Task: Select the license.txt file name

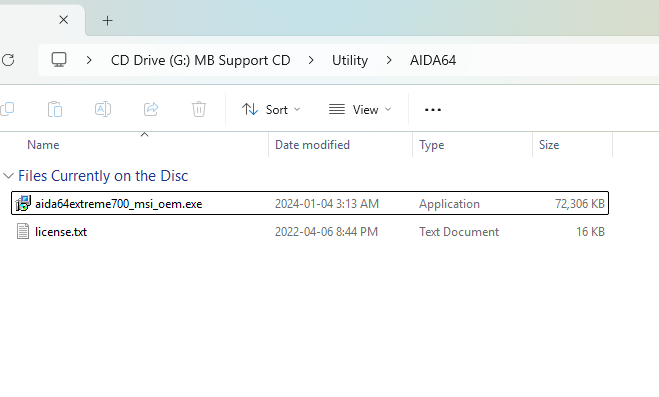Action: (x=61, y=232)
